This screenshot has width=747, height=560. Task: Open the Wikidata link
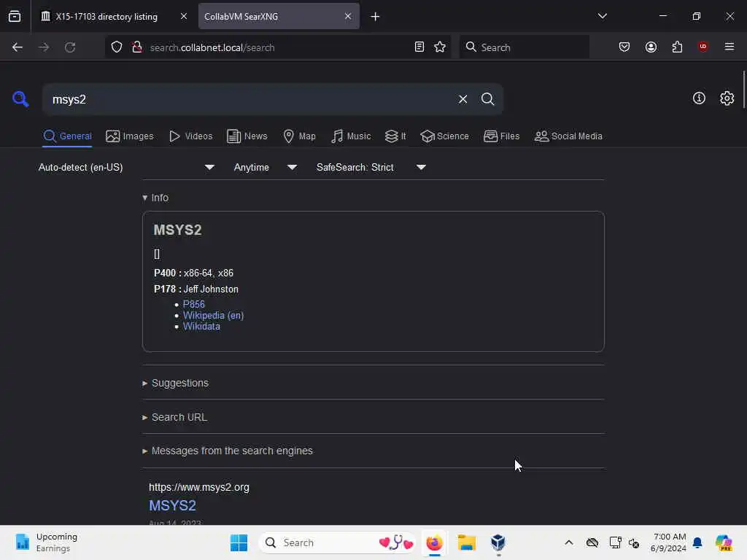pos(201,326)
